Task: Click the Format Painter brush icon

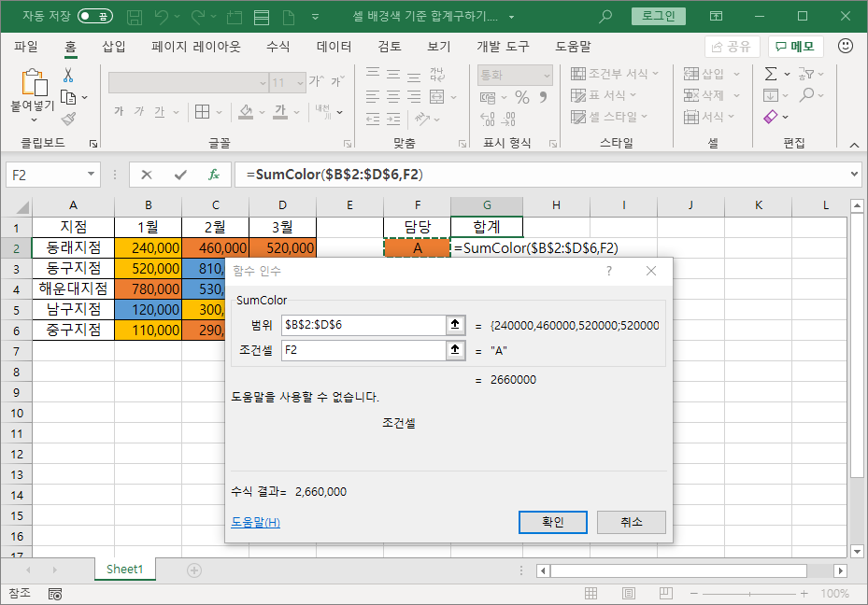Action: pyautogui.click(x=68, y=119)
